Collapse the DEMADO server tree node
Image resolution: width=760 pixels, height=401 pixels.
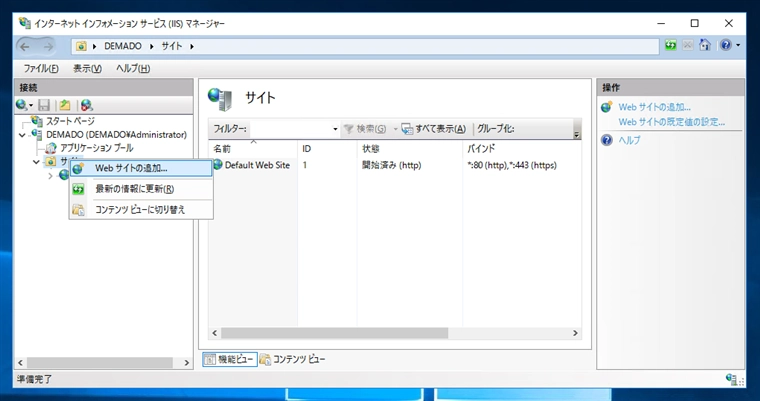22,135
